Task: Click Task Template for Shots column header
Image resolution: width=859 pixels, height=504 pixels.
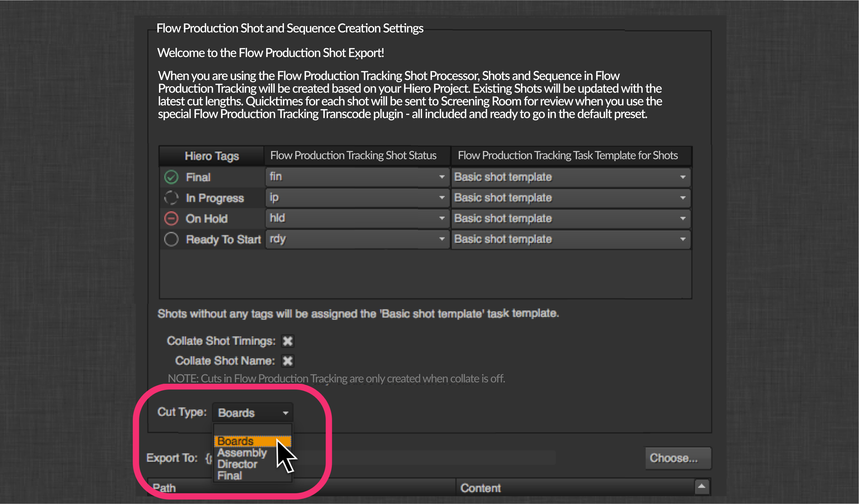Action: point(571,156)
